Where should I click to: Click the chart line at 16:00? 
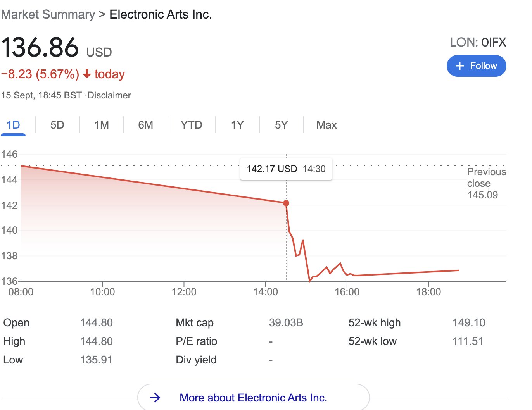(347, 274)
